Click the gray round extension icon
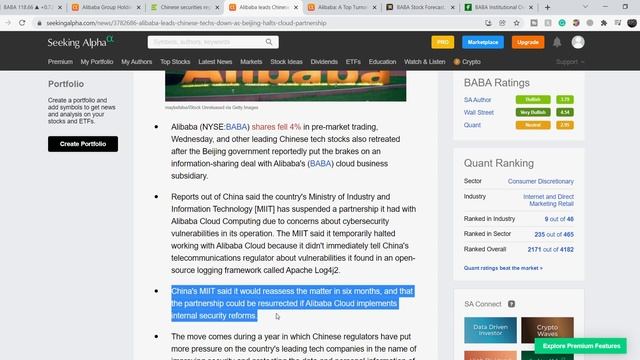The image size is (640, 360). (590, 23)
